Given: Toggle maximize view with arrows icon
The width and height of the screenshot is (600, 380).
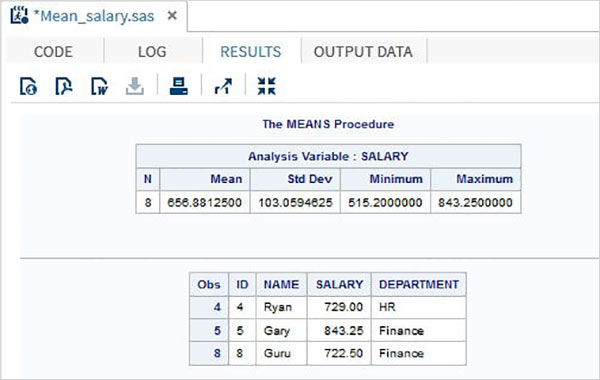Looking at the screenshot, I should tap(266, 86).
